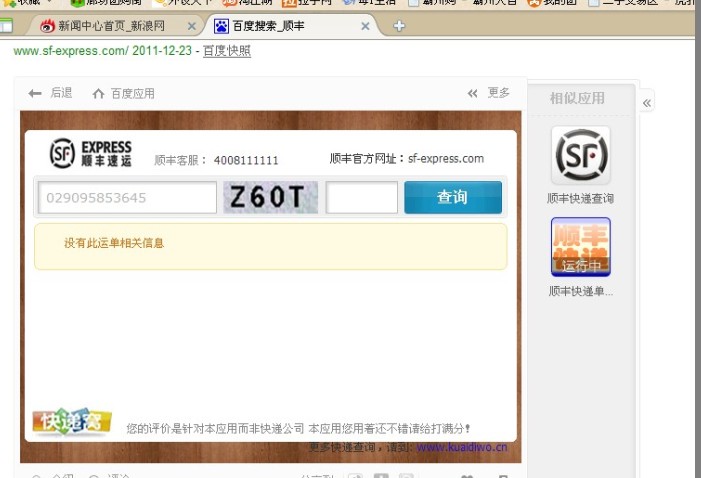Open the www.kuaidiwo.cn link
Screen dimensions: 701x478
[x=462, y=447]
